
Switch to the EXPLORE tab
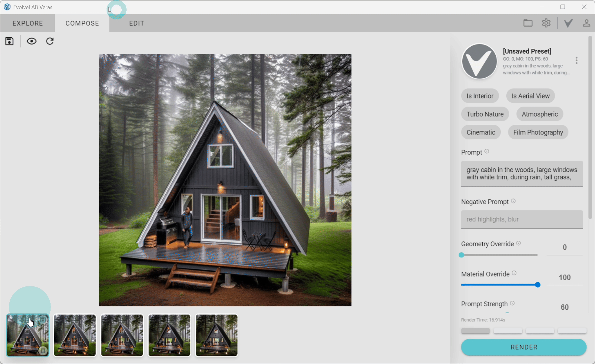point(27,23)
